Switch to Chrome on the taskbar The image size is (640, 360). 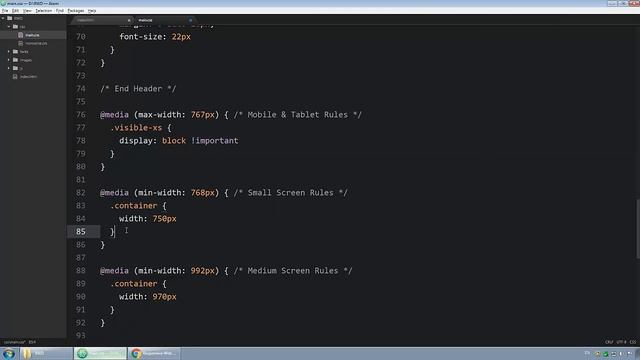[155, 353]
